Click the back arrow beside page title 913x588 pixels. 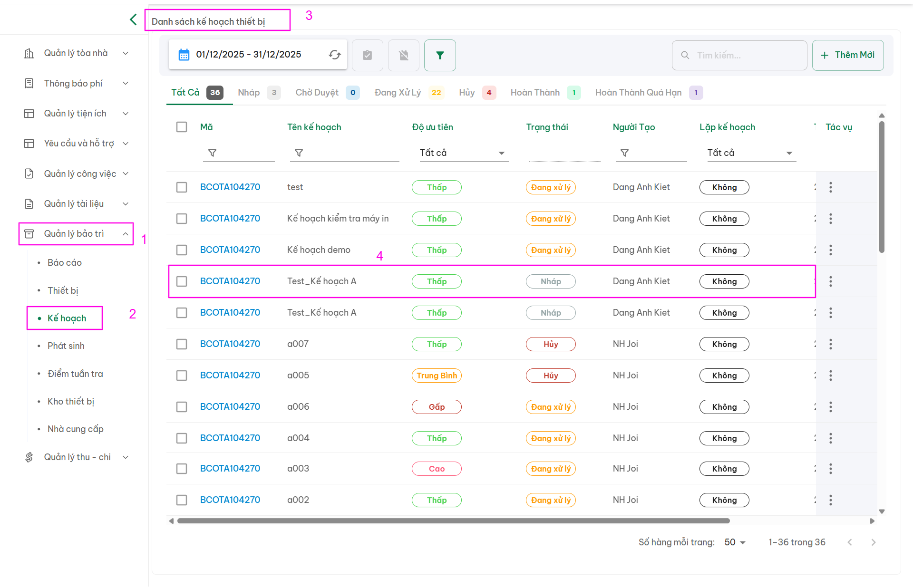133,19
